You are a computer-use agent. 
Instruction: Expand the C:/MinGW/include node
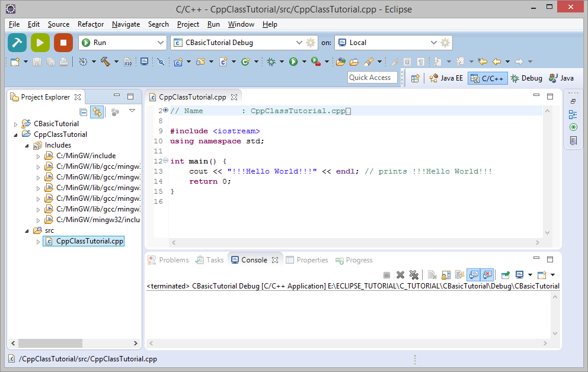(x=39, y=156)
